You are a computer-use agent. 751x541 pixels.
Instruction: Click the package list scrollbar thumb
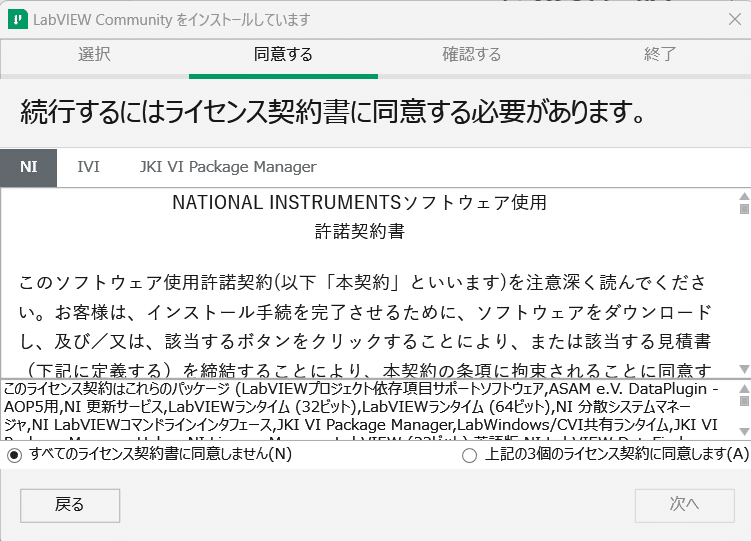744,400
